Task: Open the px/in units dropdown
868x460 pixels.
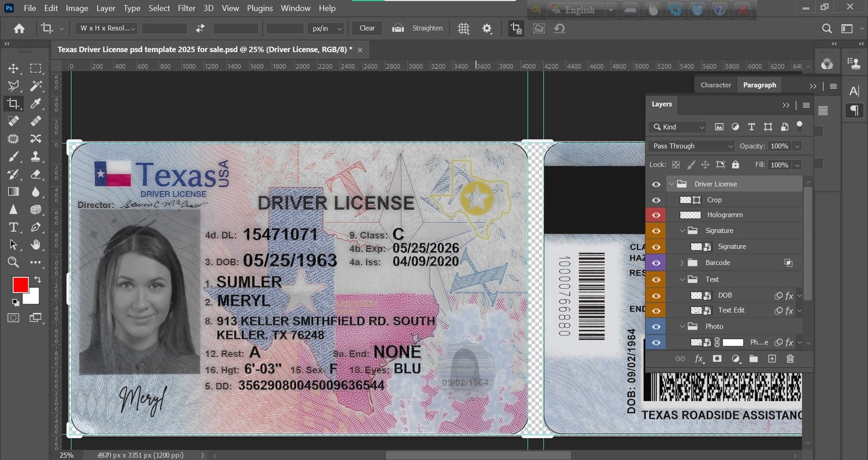Action: (x=326, y=28)
